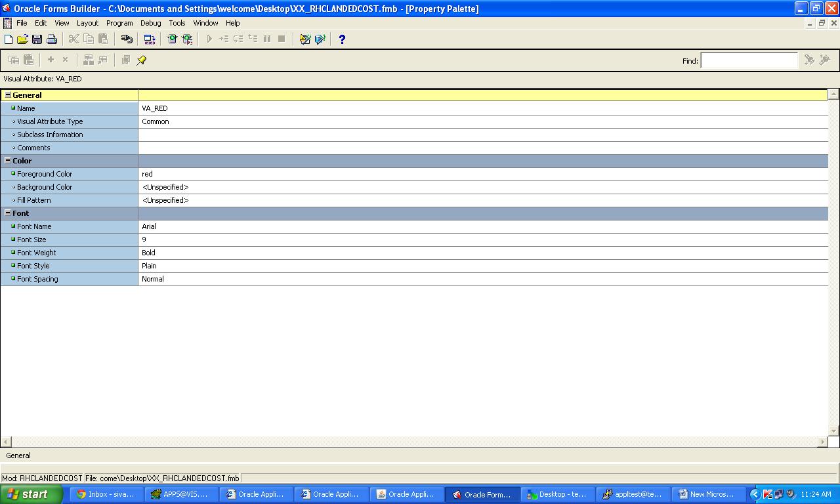840x504 pixels.
Task: Click the Font Weight value Bold
Action: tap(148, 253)
